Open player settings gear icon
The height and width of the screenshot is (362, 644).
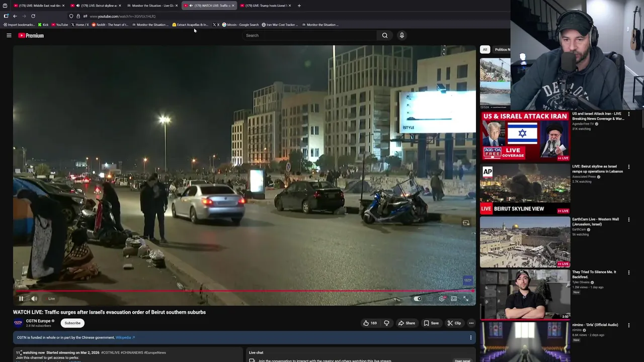[x=442, y=299]
